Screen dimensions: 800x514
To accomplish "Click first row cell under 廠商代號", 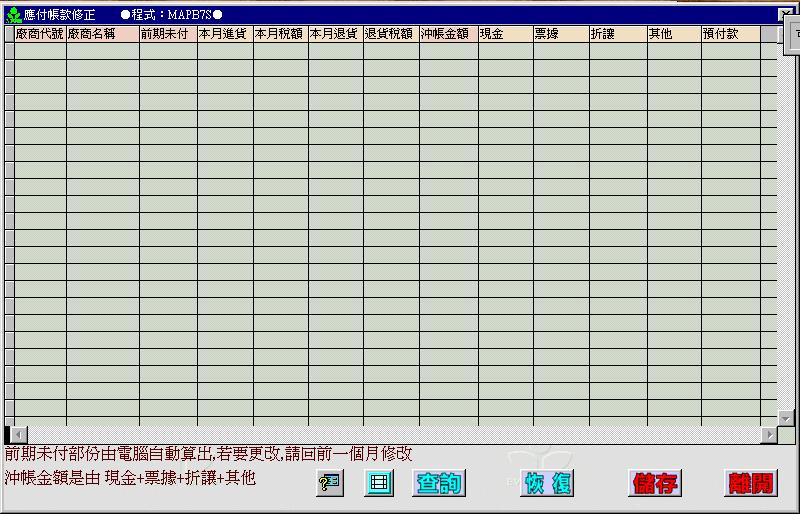I will (x=40, y=51).
